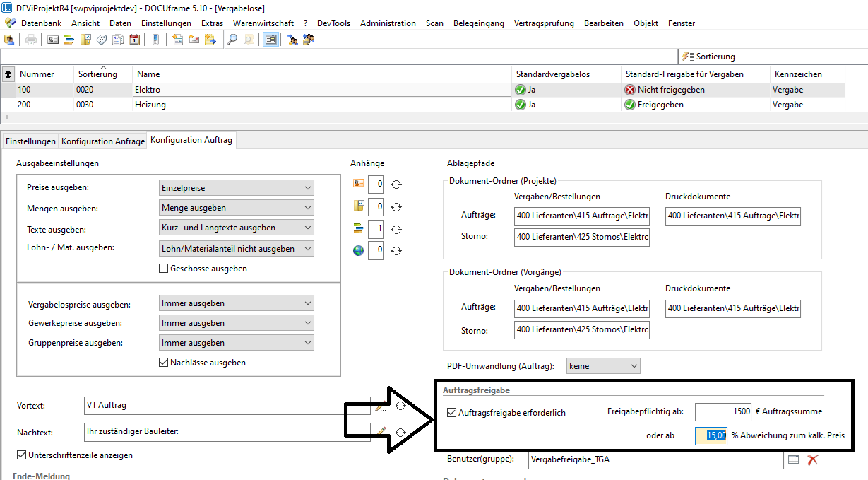
Task: Open the Warenwirtschaft menu
Action: coord(263,23)
